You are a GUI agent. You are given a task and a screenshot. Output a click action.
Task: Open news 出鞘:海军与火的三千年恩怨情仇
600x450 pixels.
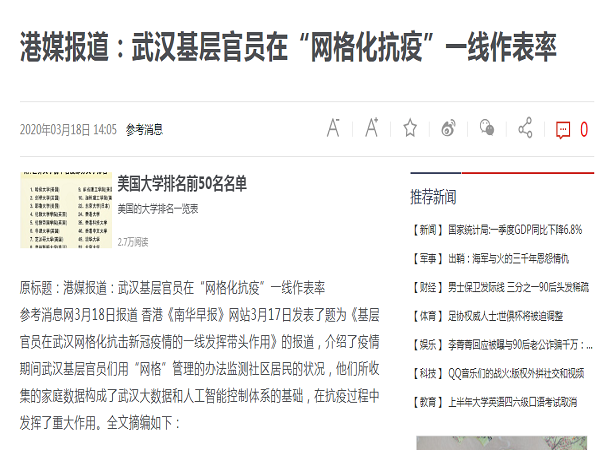[x=509, y=259]
